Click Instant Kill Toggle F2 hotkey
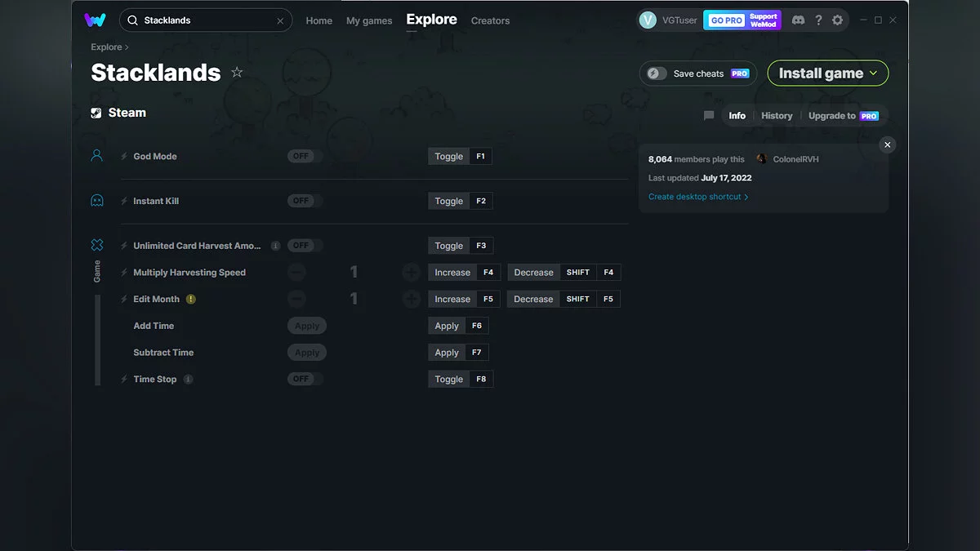This screenshot has width=980, height=551. 461,201
